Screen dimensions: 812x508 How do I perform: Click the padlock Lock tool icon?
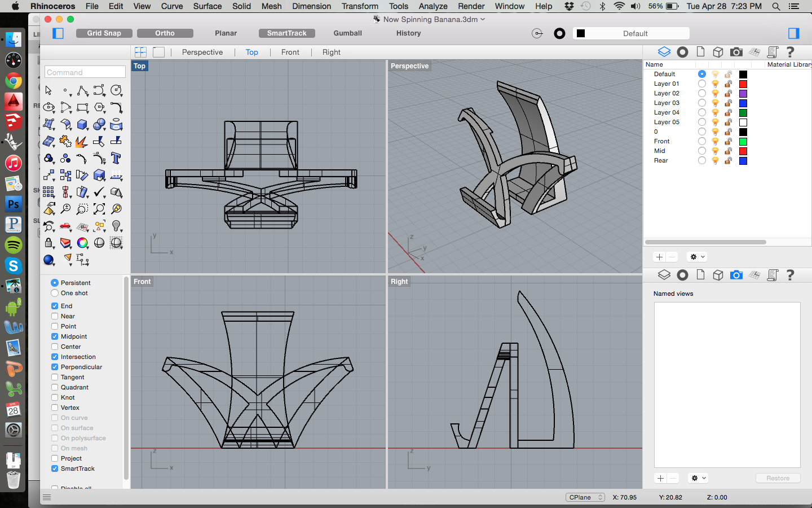coord(48,243)
